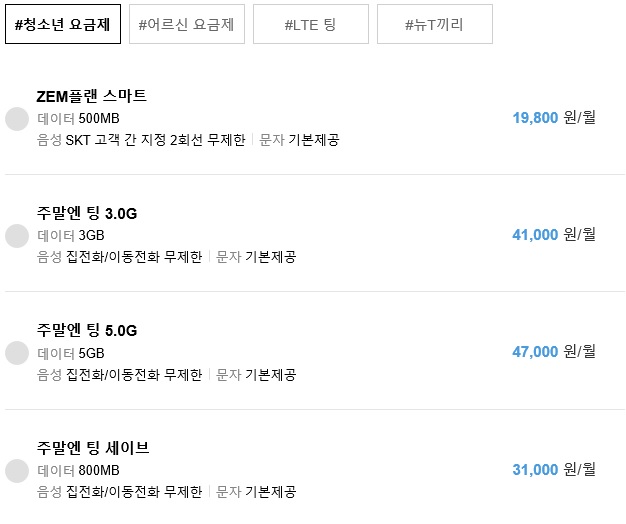Click the 데이터 800MB detail text

coord(78,470)
